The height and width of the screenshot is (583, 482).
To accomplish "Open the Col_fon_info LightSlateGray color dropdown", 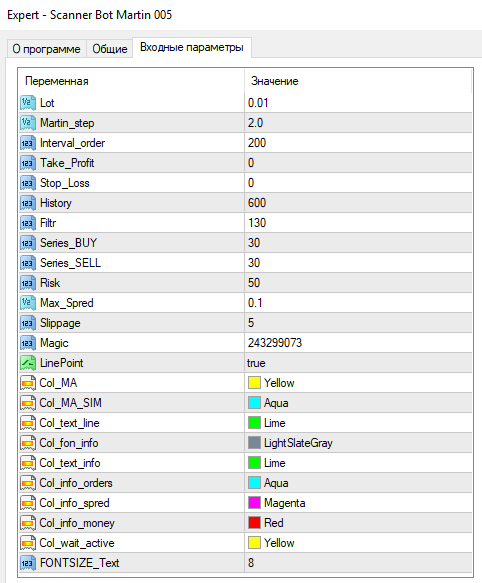I will tap(358, 443).
